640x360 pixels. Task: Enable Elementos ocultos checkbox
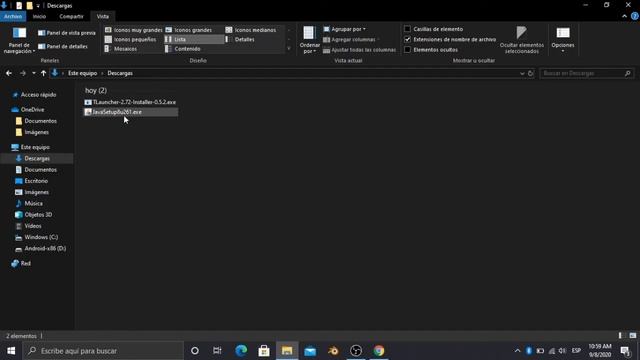click(407, 50)
